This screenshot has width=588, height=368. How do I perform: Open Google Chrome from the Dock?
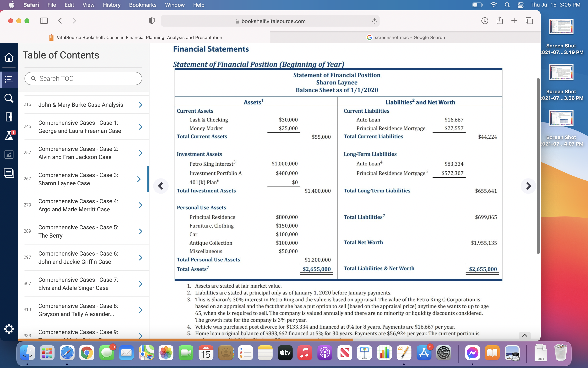tap(87, 352)
